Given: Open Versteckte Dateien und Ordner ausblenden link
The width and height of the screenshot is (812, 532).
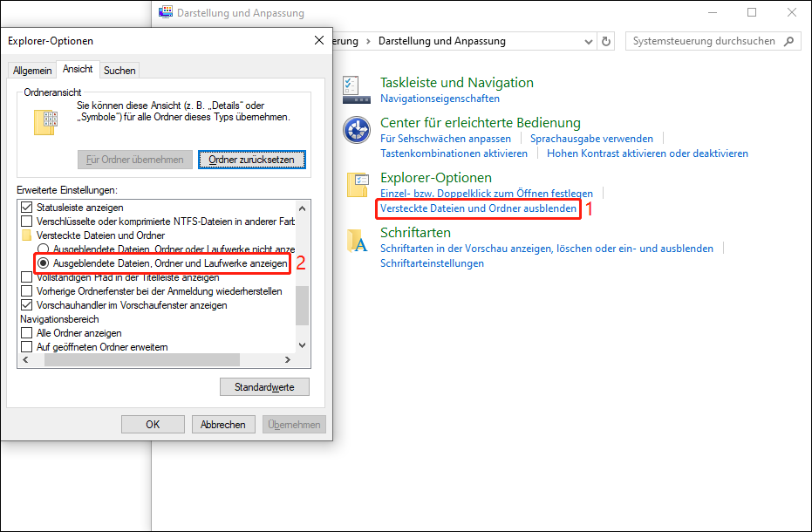Looking at the screenshot, I should tap(478, 209).
